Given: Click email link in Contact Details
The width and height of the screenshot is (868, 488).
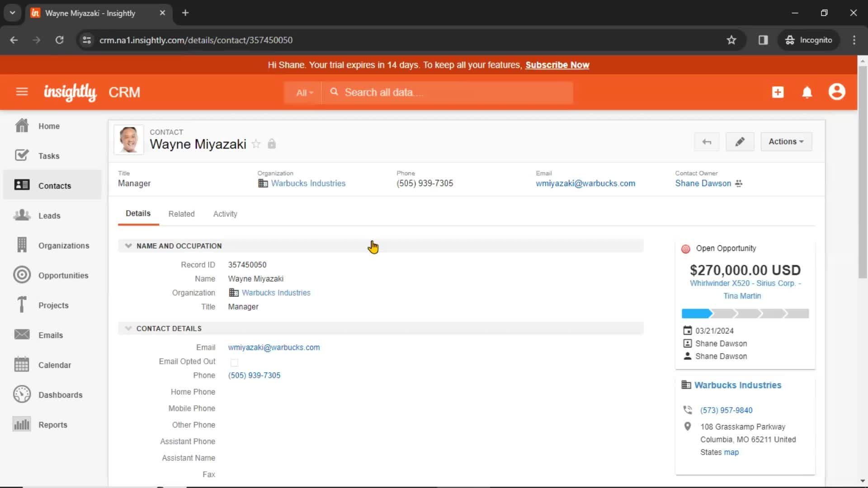Looking at the screenshot, I should coord(274,347).
